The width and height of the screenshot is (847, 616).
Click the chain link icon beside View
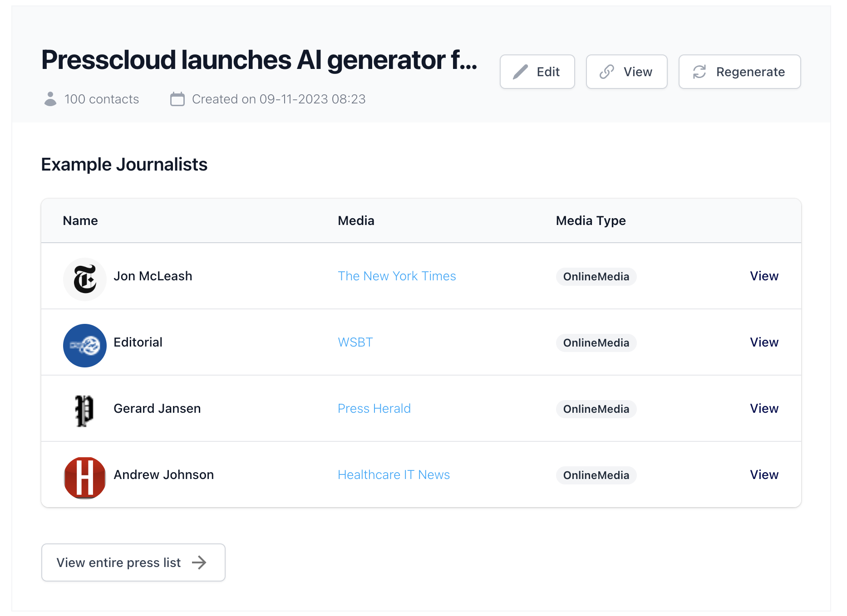point(606,72)
